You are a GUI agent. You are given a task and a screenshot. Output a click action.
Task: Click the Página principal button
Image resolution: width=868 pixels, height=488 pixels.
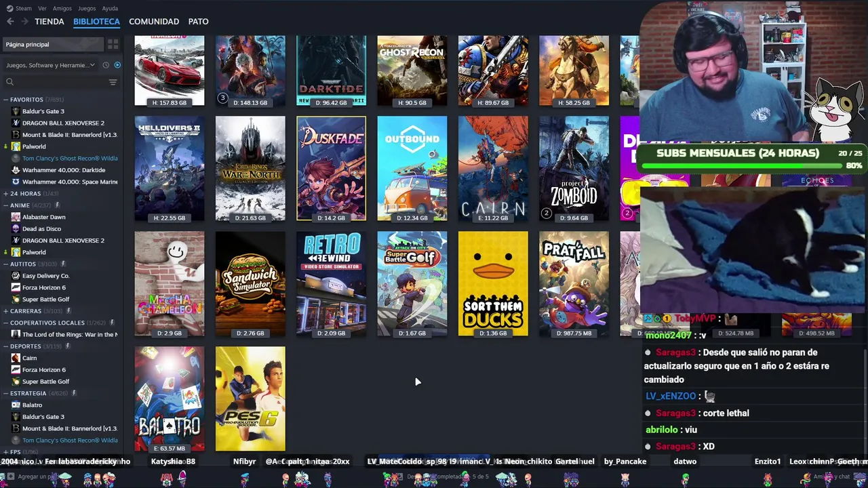[53, 44]
